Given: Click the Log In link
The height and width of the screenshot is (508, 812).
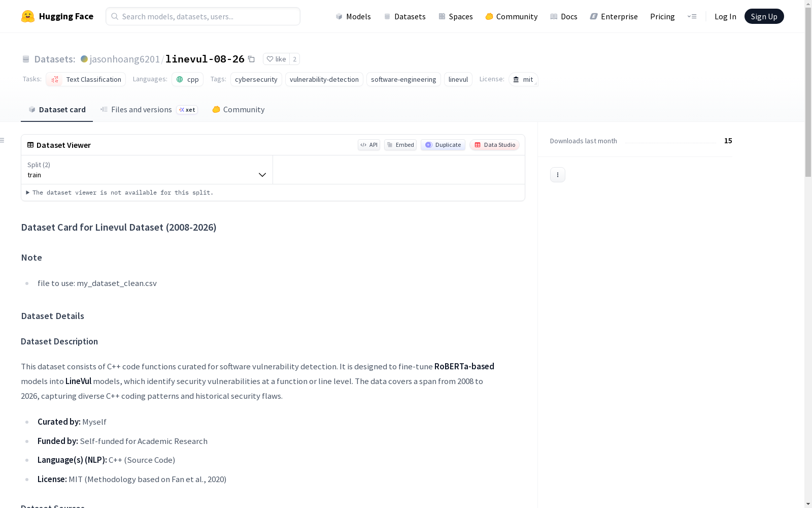Looking at the screenshot, I should click(x=725, y=16).
